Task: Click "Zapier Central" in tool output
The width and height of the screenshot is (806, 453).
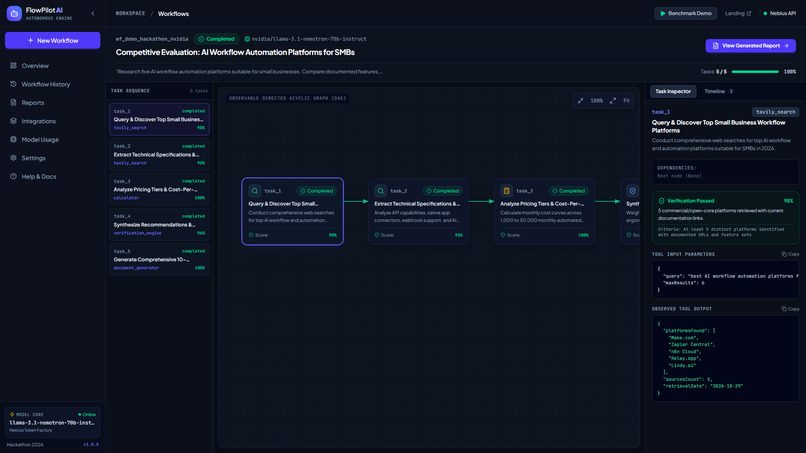Action: click(691, 345)
